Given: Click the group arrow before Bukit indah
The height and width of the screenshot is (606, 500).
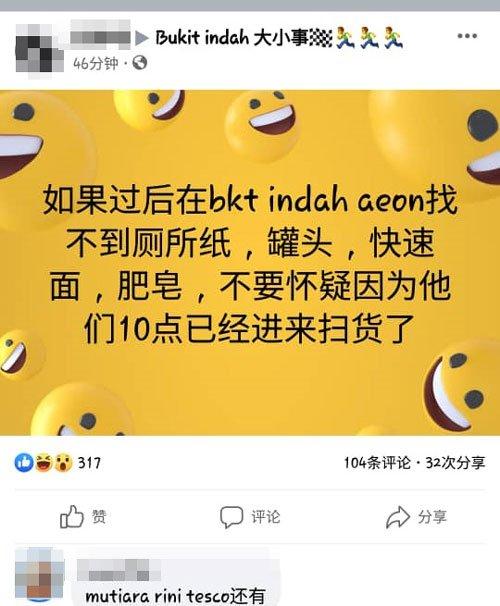Looking at the screenshot, I should (142, 38).
